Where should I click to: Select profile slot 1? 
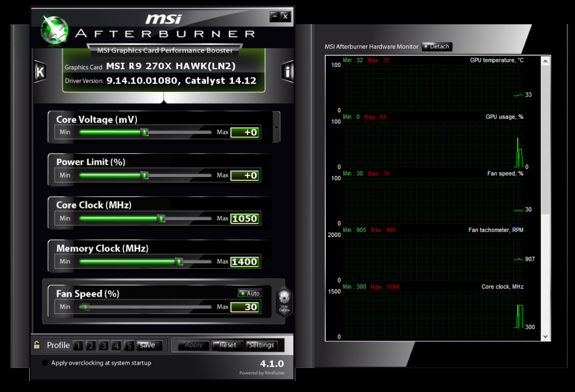pyautogui.click(x=79, y=345)
